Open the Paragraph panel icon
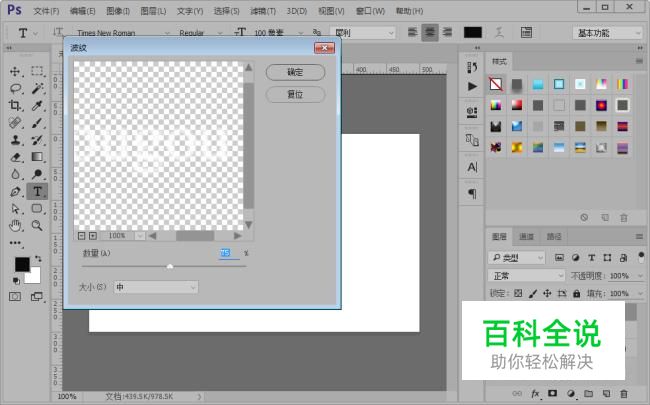The width and height of the screenshot is (650, 405). click(x=472, y=194)
